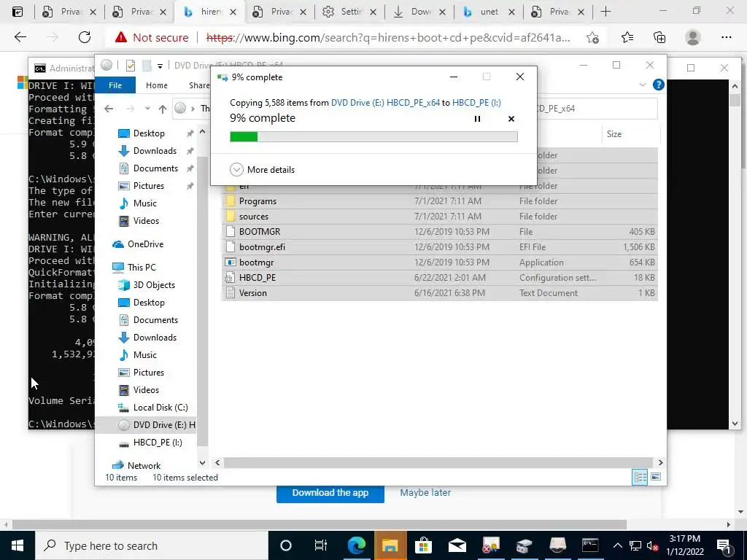Select OneDrive in navigation pane

click(x=145, y=244)
